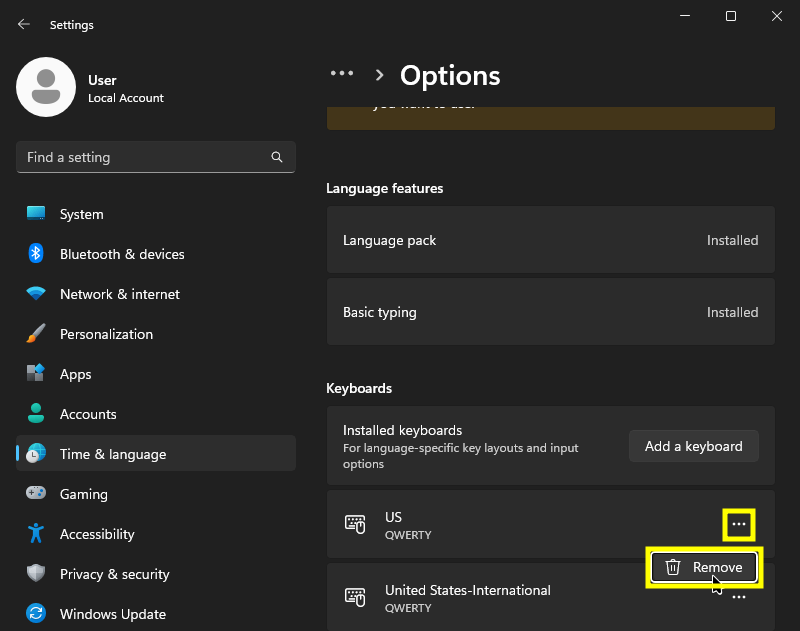Go back using the back arrow
Screen dimensions: 800x631
(24, 24)
